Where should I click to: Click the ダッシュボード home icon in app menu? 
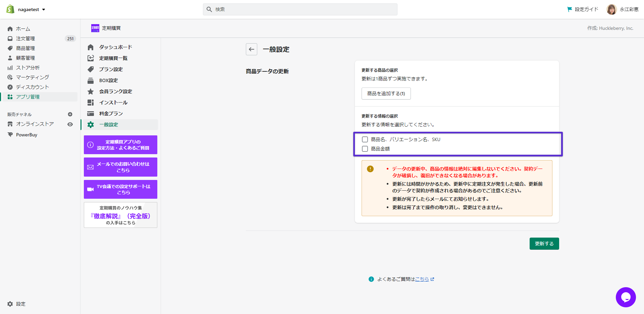pyautogui.click(x=91, y=47)
